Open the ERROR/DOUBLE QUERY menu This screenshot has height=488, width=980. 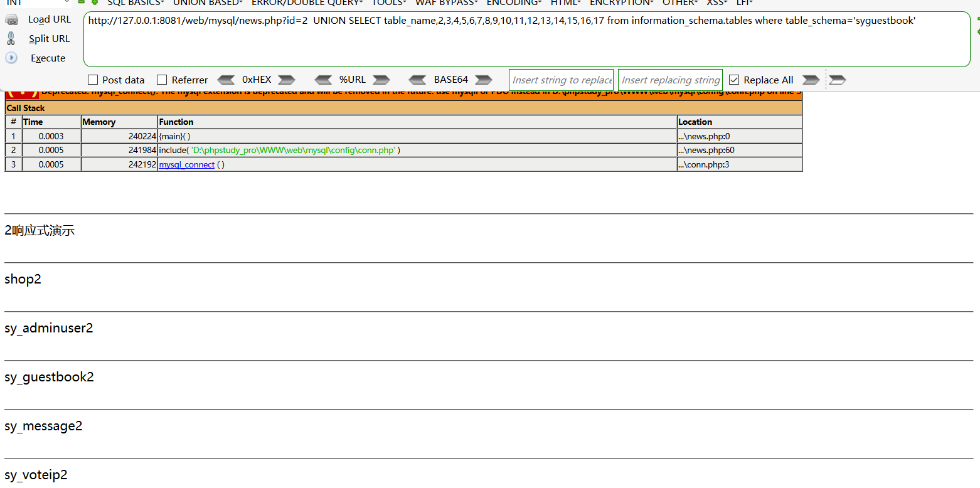pos(307,3)
